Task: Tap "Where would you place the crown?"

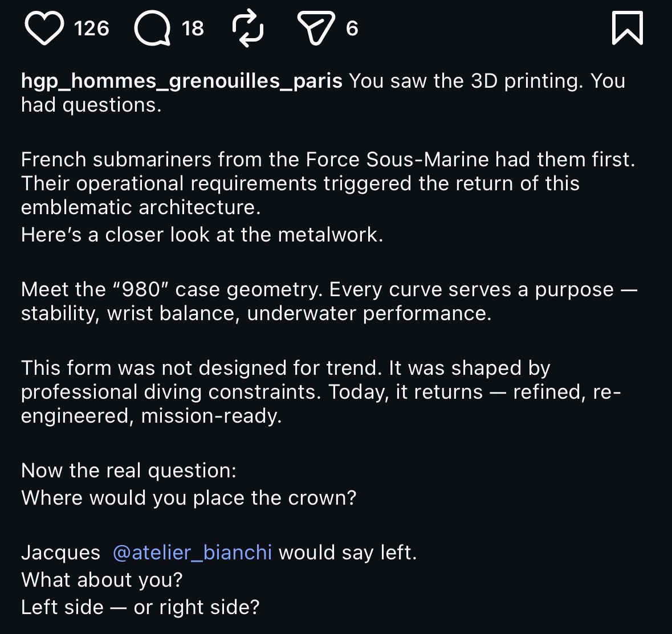Action: click(x=189, y=498)
